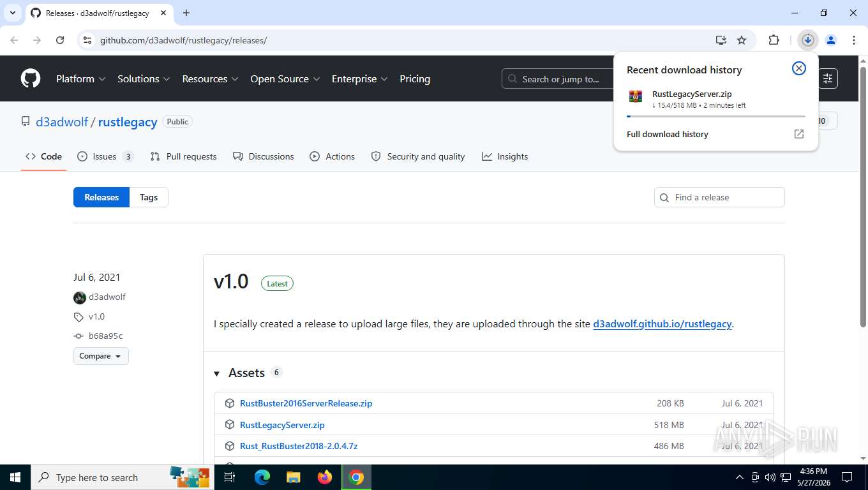Viewport: 868px width, 490px height.
Task: Open Windows Start menu
Action: click(x=15, y=477)
